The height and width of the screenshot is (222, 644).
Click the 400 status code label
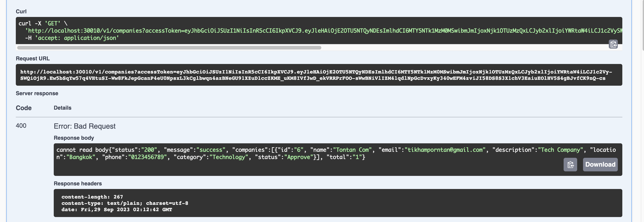pyautogui.click(x=21, y=126)
